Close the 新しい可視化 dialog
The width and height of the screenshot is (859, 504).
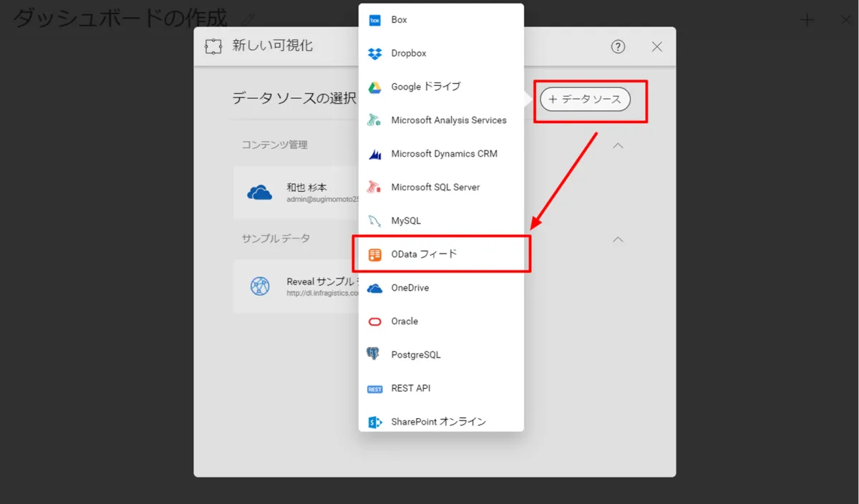pos(656,47)
